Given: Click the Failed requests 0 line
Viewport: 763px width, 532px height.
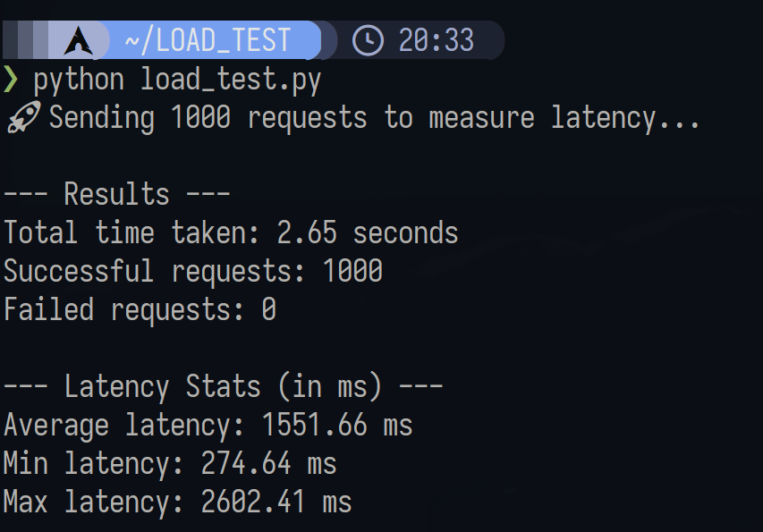Looking at the screenshot, I should coord(140,310).
